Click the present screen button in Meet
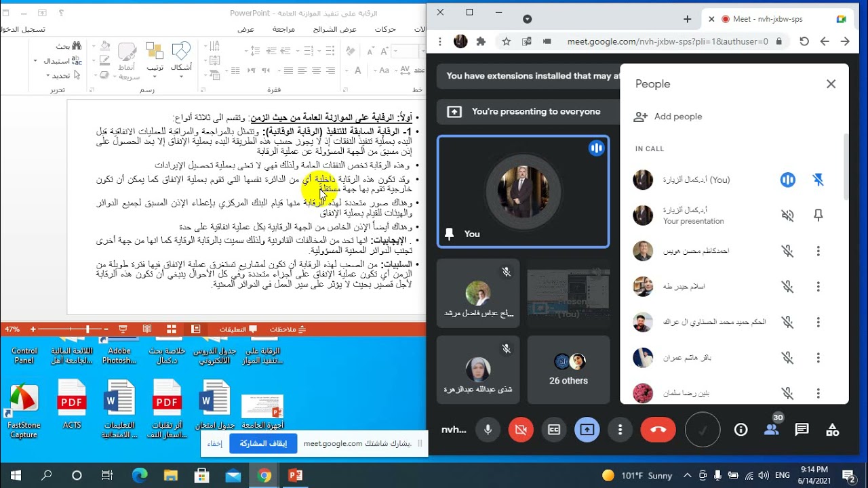868x488 pixels. click(x=587, y=430)
